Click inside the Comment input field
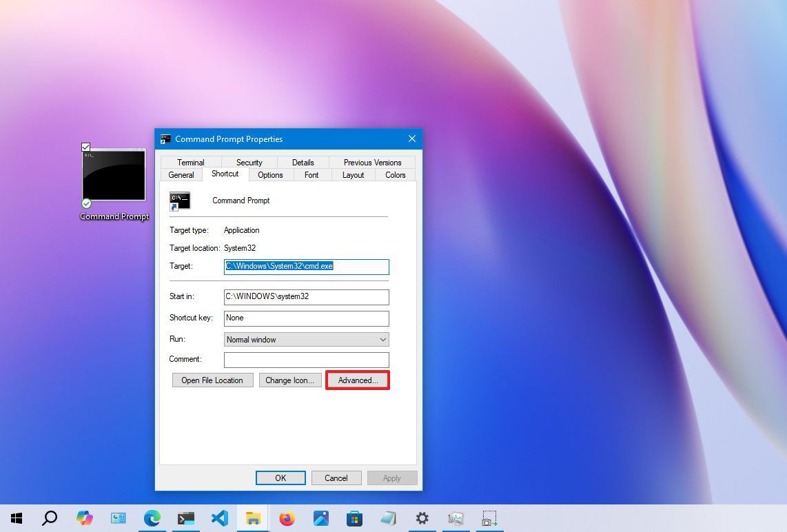 pos(306,359)
